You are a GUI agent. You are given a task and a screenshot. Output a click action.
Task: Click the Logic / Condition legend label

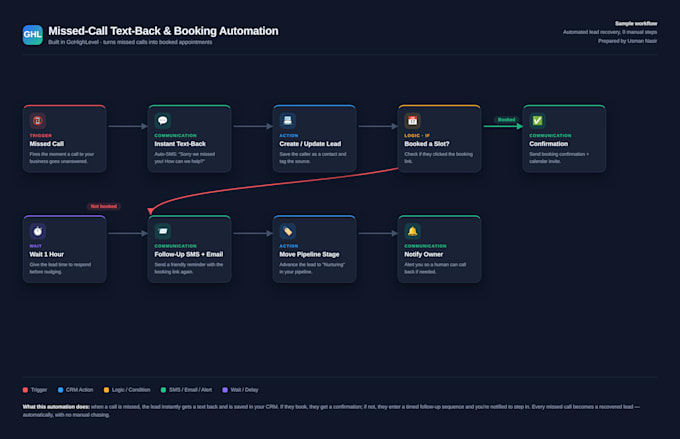[x=131, y=390]
